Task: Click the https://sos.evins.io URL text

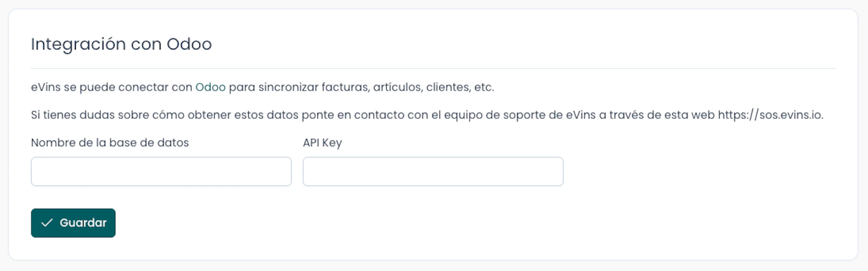Action: 770,115
